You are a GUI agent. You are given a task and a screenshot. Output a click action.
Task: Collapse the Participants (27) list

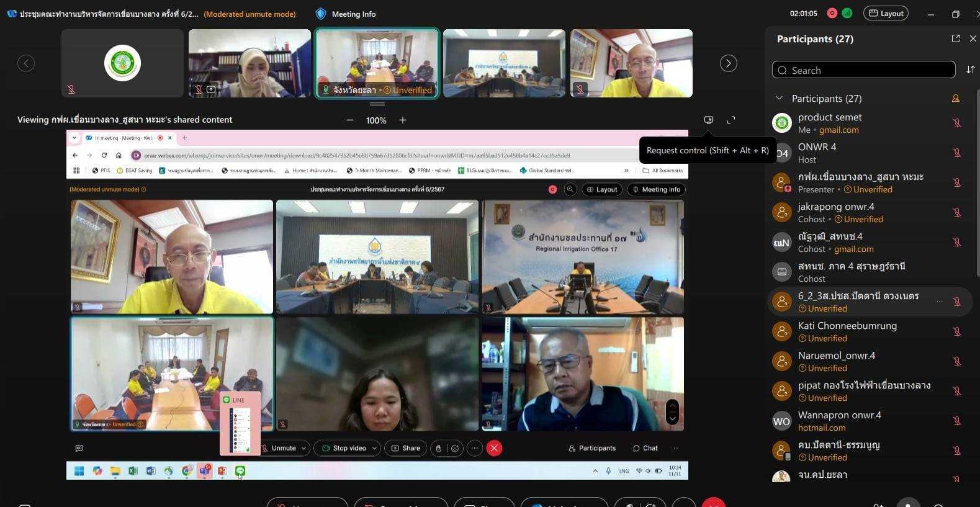pos(780,98)
